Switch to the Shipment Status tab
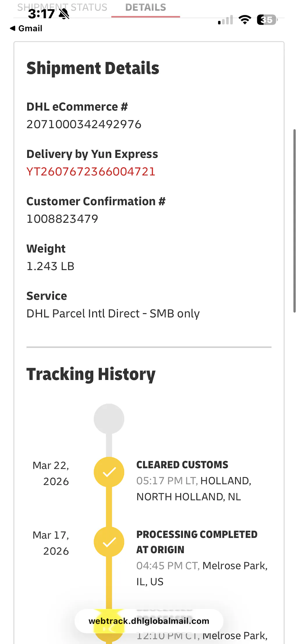Viewport: 298px width, 644px height. pyautogui.click(x=62, y=7)
